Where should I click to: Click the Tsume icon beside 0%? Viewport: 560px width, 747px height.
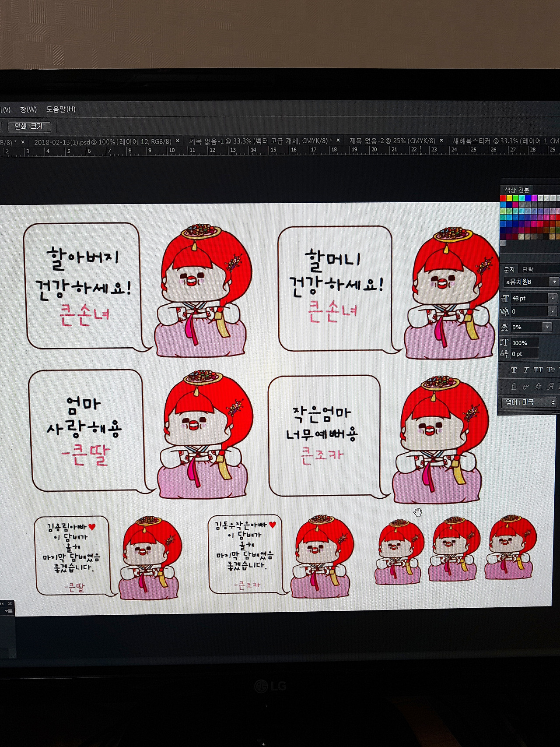click(504, 327)
